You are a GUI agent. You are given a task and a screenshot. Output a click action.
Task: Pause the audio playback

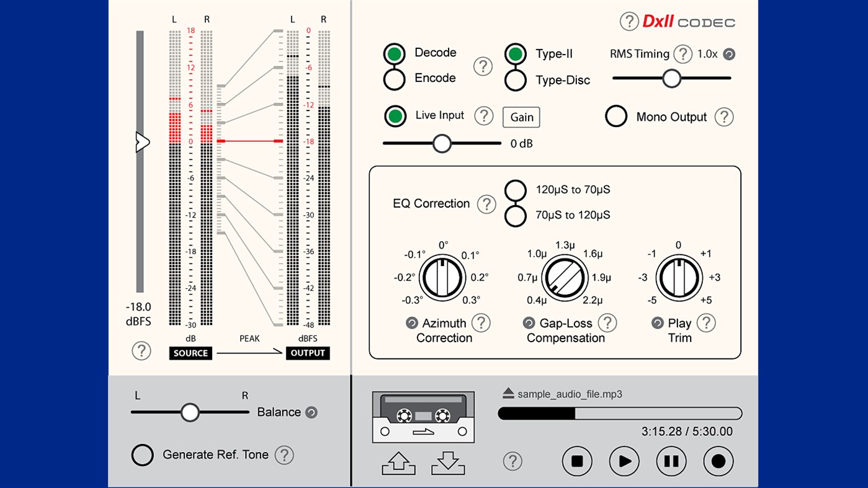(671, 461)
